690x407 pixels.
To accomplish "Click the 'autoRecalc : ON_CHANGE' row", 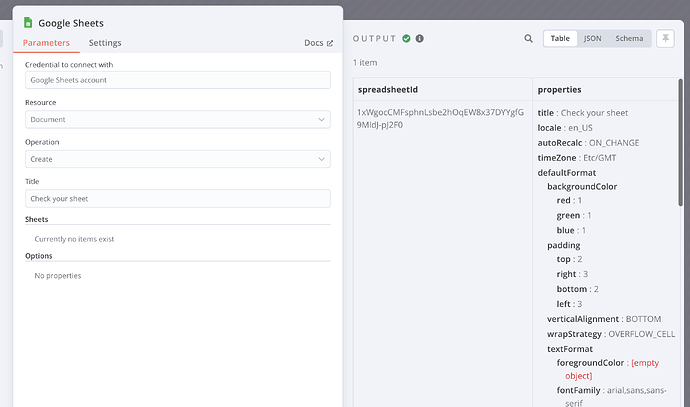I will (x=588, y=143).
